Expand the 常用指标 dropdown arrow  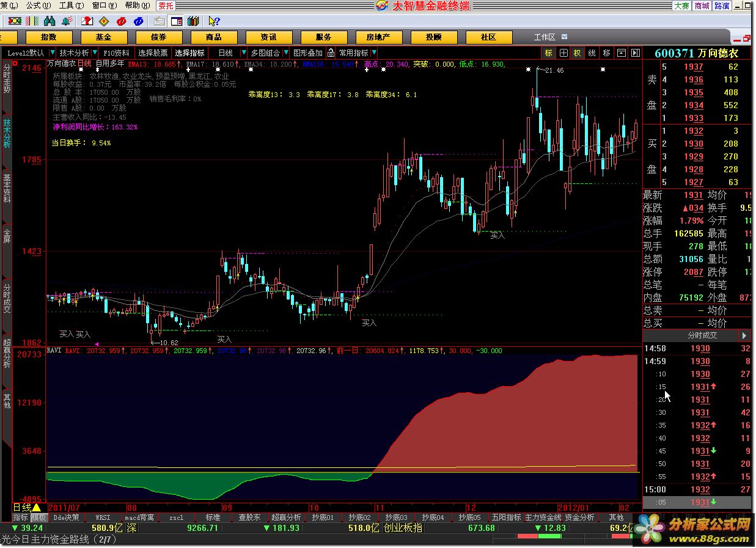point(374,53)
